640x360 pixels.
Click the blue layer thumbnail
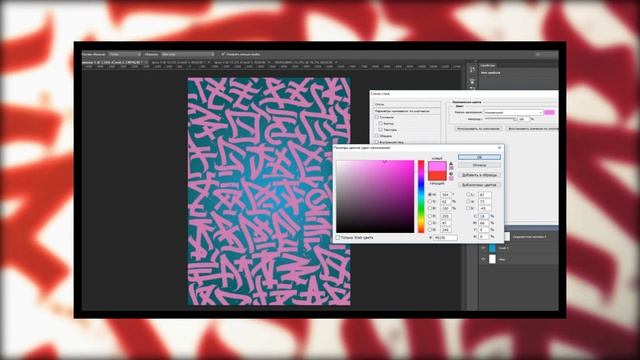(492, 248)
